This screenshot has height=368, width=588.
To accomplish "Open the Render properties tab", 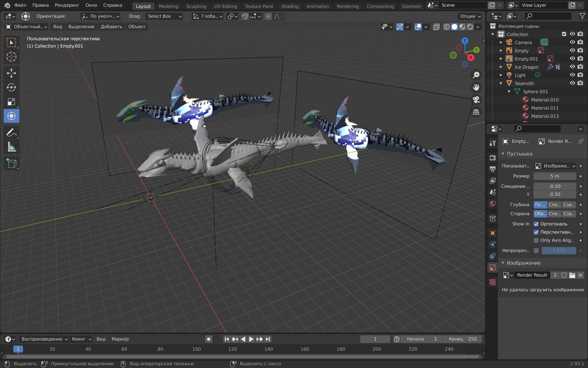I will point(492,157).
